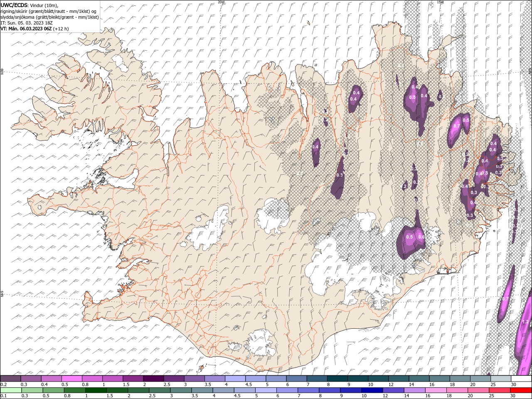Click the "VT: Mán. 06.03.2023 06Z" line
This screenshot has width=532, height=399.
click(27, 29)
